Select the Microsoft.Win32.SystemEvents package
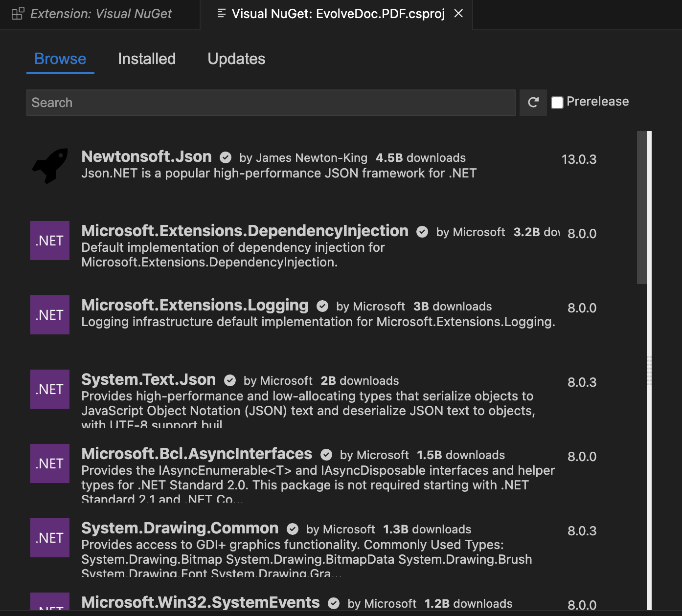 pos(201,602)
